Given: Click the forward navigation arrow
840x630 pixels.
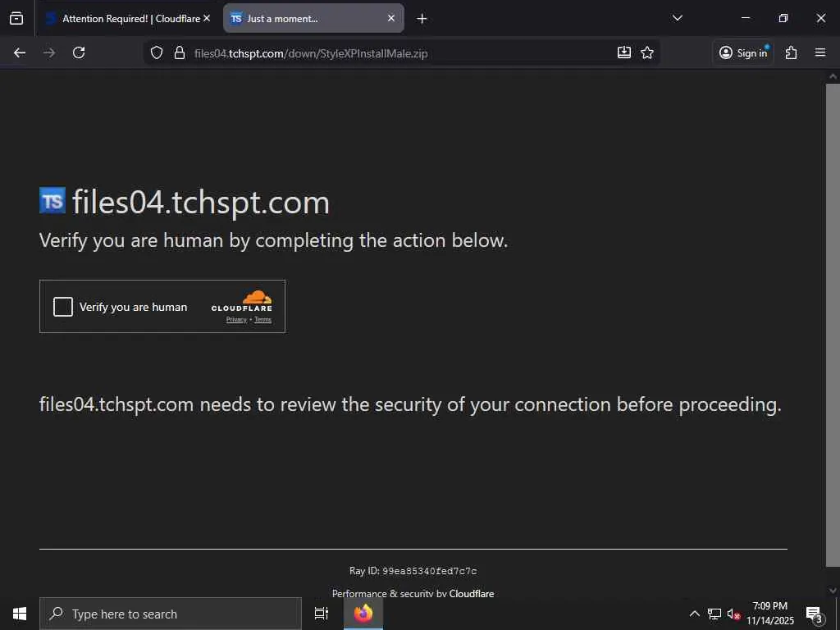Looking at the screenshot, I should pos(49,52).
